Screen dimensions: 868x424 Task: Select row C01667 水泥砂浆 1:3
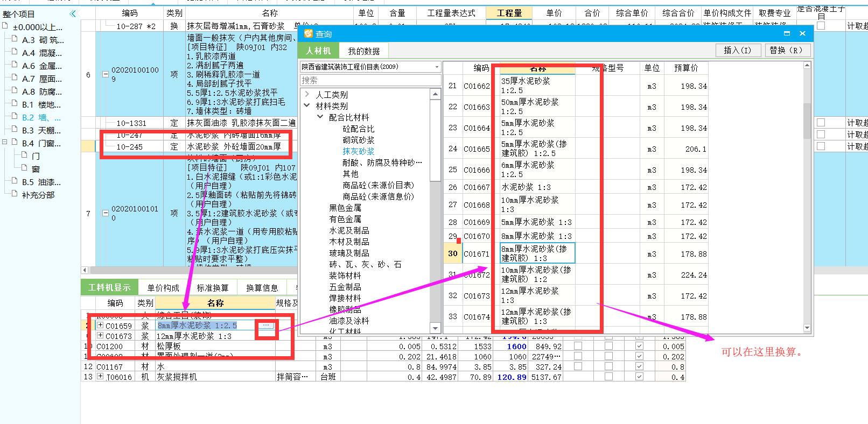[576, 187]
